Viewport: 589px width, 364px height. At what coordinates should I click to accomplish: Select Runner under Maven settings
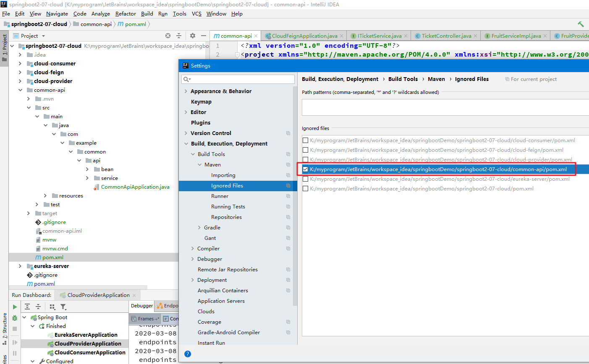coord(220,196)
